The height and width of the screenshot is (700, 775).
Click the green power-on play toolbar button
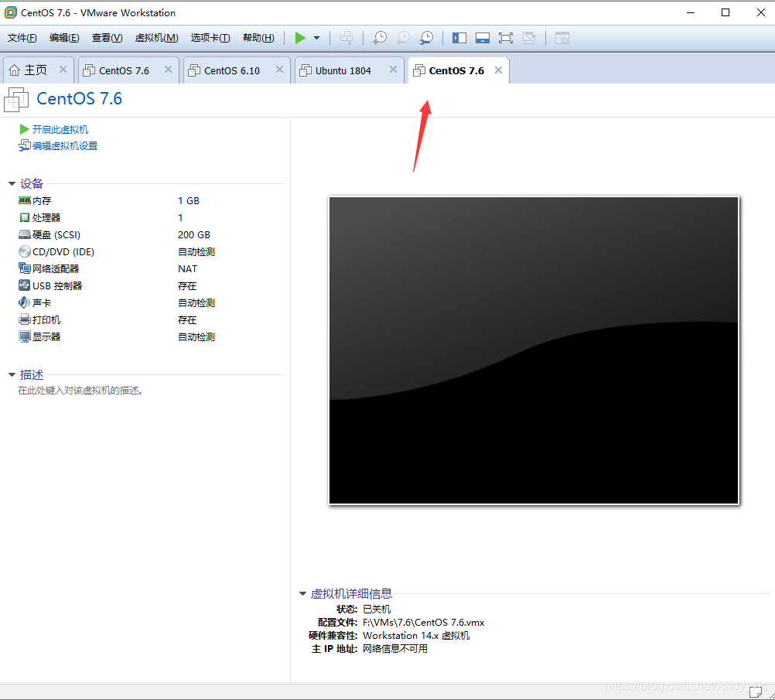point(300,38)
